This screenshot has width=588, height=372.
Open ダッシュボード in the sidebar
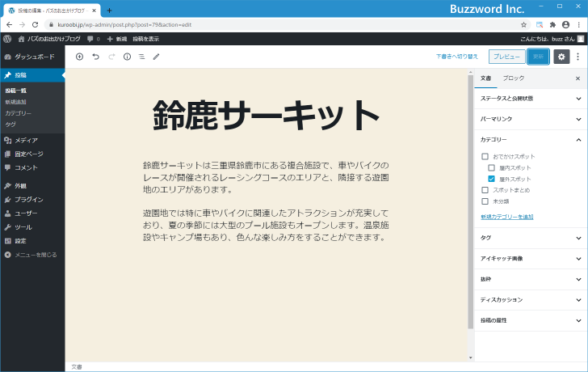32,57
